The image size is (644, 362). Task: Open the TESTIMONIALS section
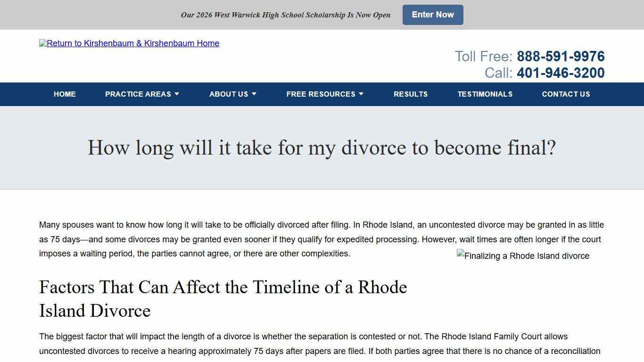[x=485, y=94]
